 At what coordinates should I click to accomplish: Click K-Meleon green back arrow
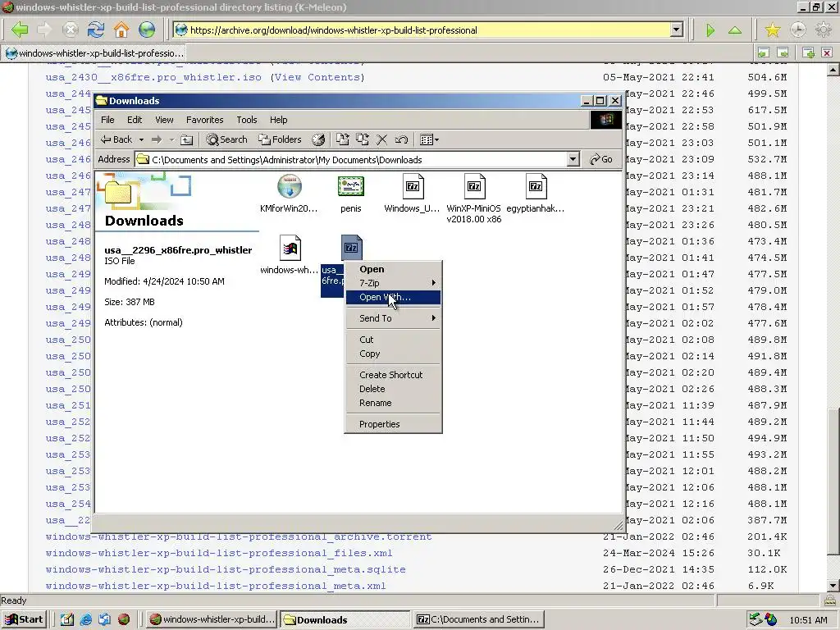tap(20, 30)
